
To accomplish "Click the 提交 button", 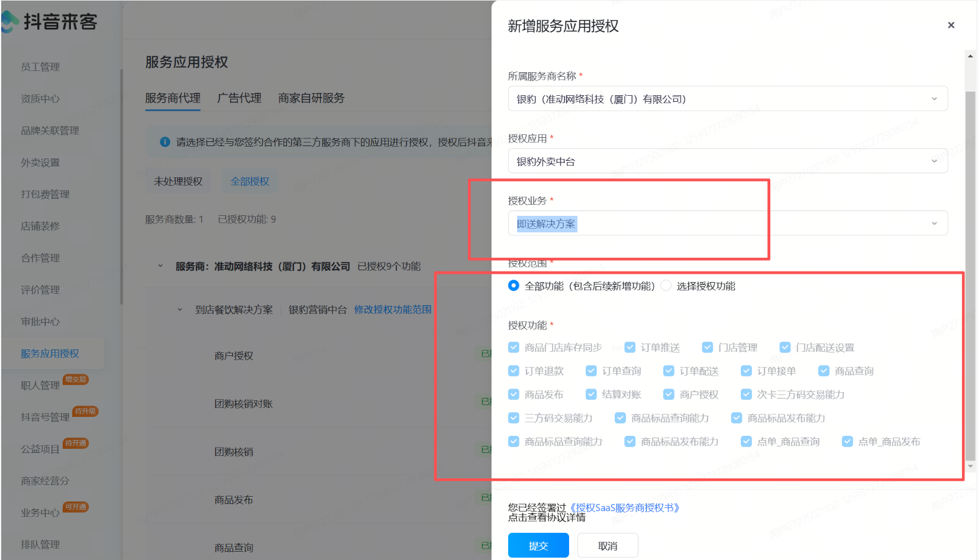I will pyautogui.click(x=538, y=545).
